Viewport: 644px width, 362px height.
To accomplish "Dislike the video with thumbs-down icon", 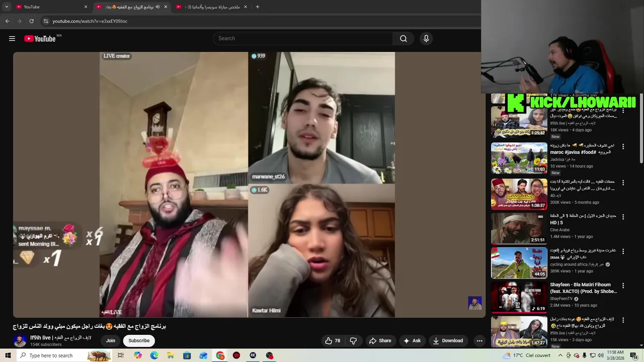I will tap(353, 340).
